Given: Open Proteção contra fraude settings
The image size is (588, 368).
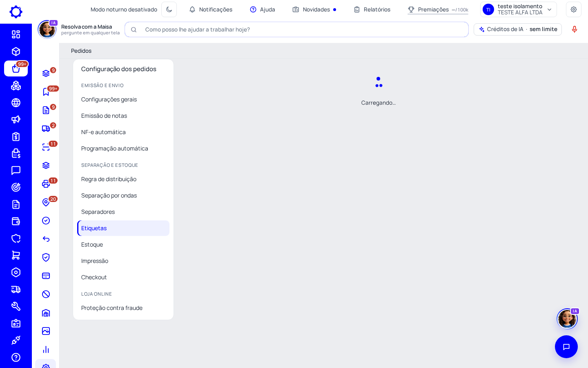Looking at the screenshot, I should 123,308.
